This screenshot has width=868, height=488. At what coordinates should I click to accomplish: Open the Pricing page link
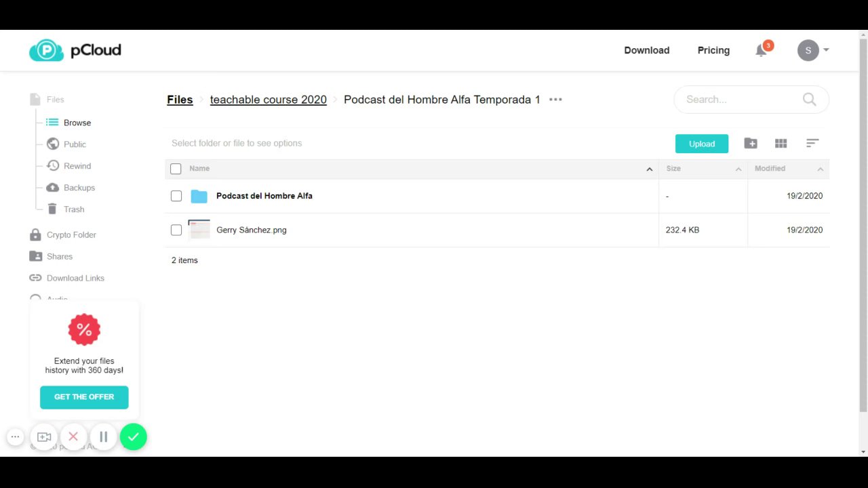click(713, 50)
